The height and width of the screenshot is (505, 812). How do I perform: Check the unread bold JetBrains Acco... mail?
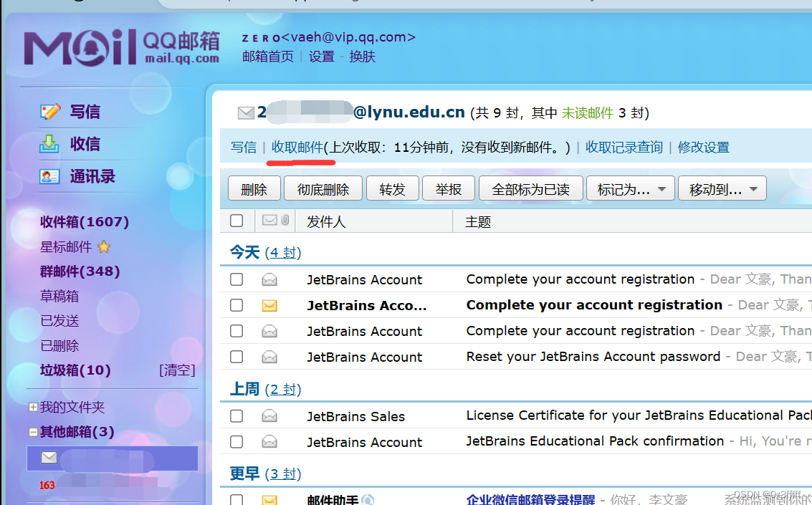coord(237,305)
